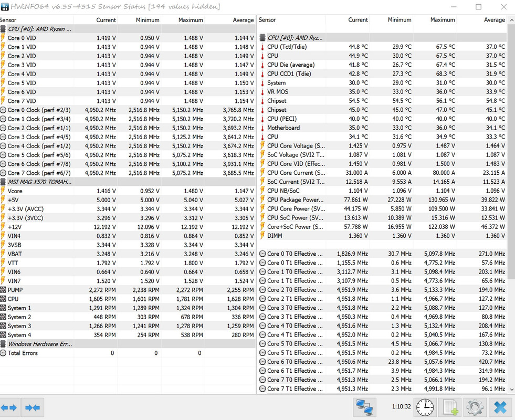Click the right panel vertical scrollbar thumb
Viewport: 515px width, 420px height.
[x=511, y=152]
